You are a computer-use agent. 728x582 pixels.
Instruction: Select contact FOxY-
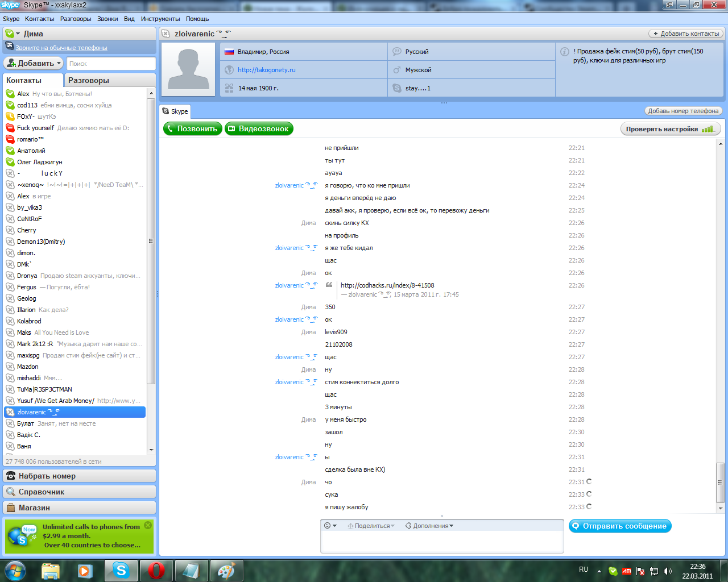75,117
